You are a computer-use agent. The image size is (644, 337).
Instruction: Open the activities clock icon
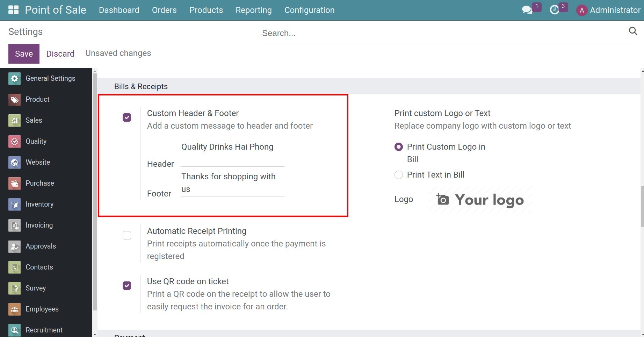[x=555, y=10]
